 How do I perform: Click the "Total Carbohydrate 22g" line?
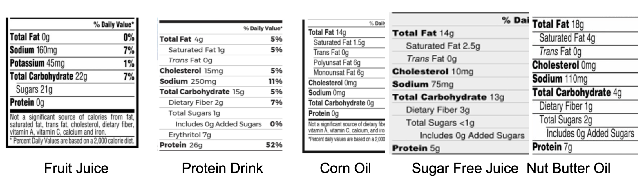click(x=48, y=76)
